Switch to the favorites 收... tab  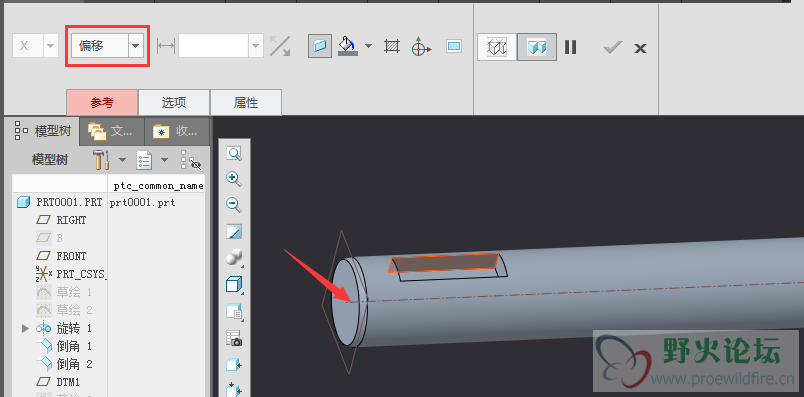(176, 131)
